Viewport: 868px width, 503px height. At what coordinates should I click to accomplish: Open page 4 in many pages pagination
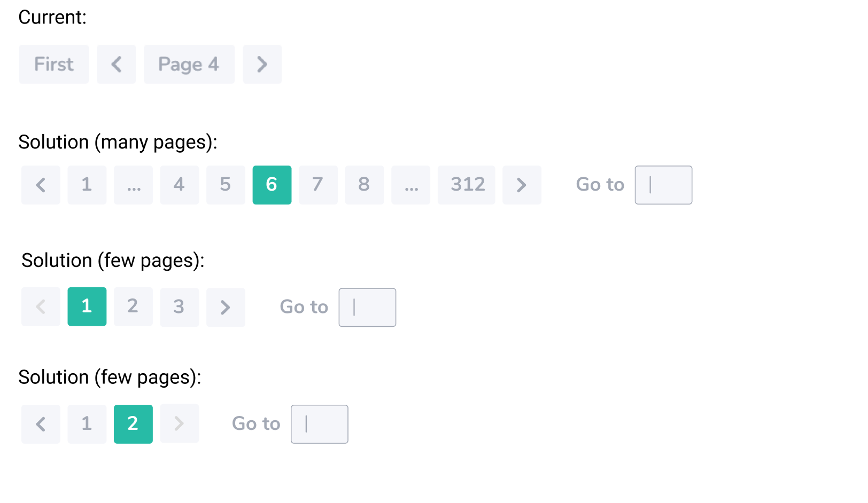coord(180,185)
